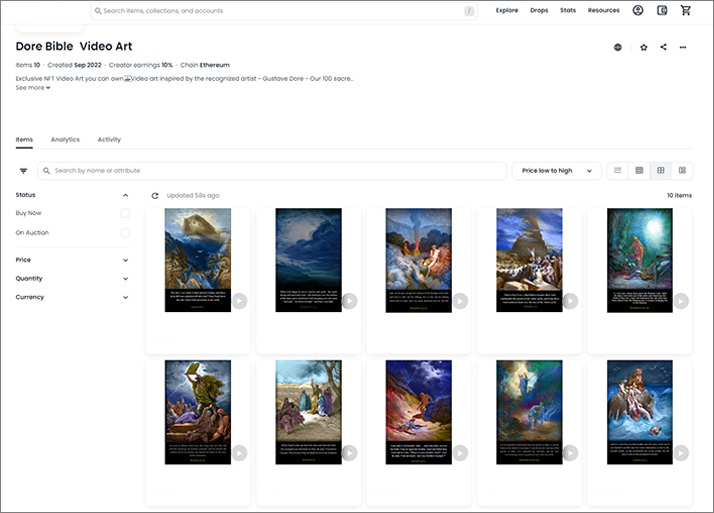Focus the search by name or attribute field
The image size is (714, 513).
click(x=272, y=171)
